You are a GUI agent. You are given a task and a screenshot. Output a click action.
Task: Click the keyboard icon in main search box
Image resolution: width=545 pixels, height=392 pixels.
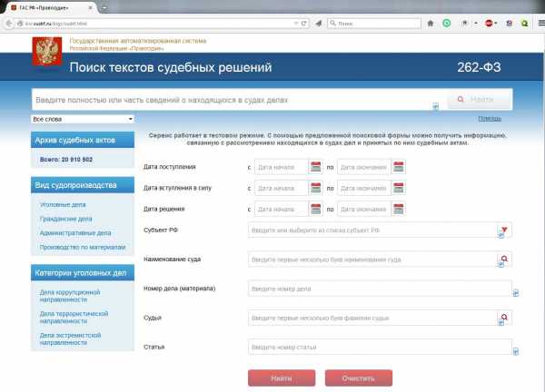point(435,106)
